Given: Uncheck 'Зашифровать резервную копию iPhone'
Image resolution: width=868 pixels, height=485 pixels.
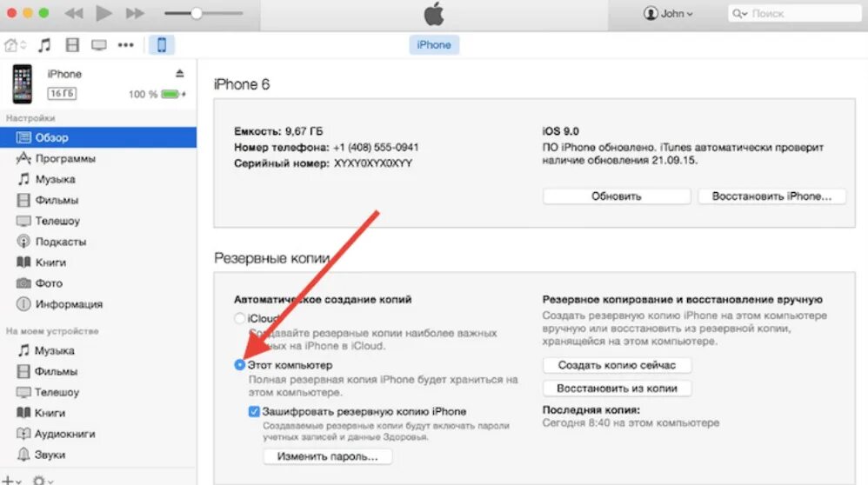Looking at the screenshot, I should [x=254, y=411].
